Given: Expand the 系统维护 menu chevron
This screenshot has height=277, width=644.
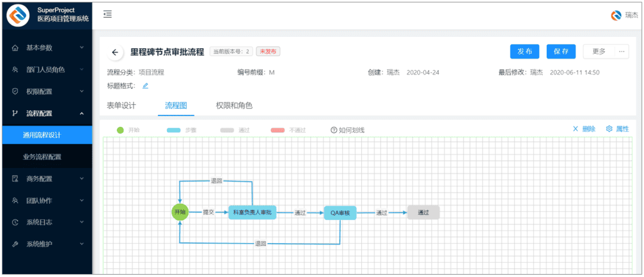Looking at the screenshot, I should pos(82,244).
